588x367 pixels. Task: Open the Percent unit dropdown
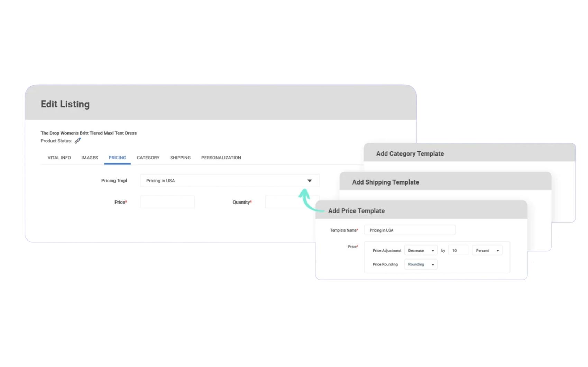[x=487, y=250]
